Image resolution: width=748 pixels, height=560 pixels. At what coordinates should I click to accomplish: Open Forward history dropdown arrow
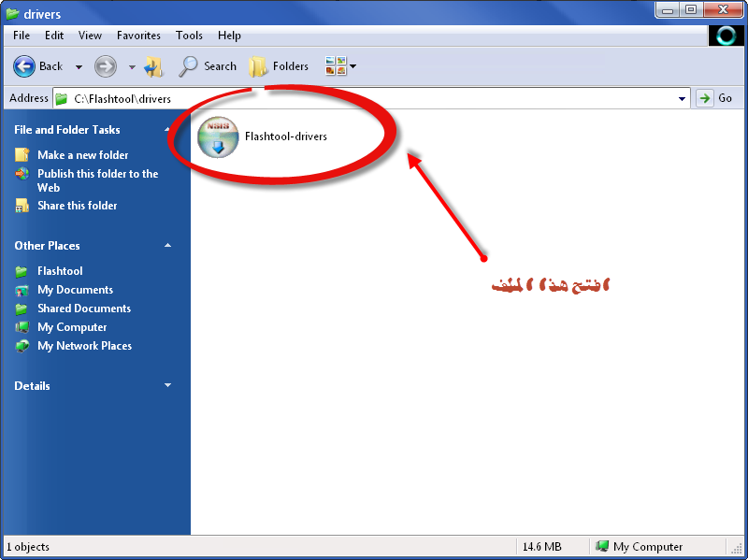point(132,67)
